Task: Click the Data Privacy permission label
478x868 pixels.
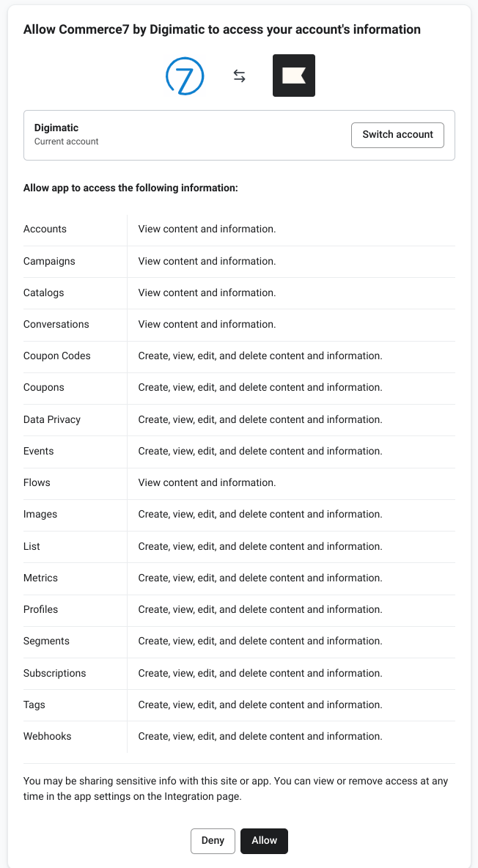Action: click(x=52, y=419)
